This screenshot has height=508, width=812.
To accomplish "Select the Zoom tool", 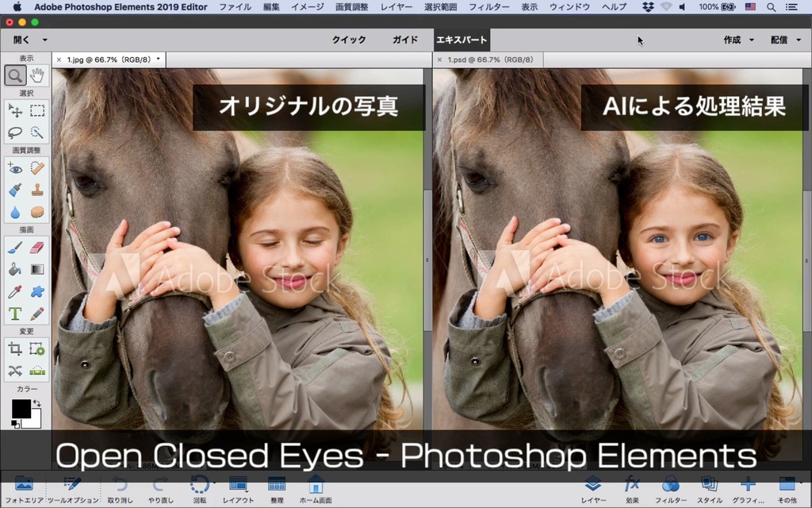I will pyautogui.click(x=15, y=75).
